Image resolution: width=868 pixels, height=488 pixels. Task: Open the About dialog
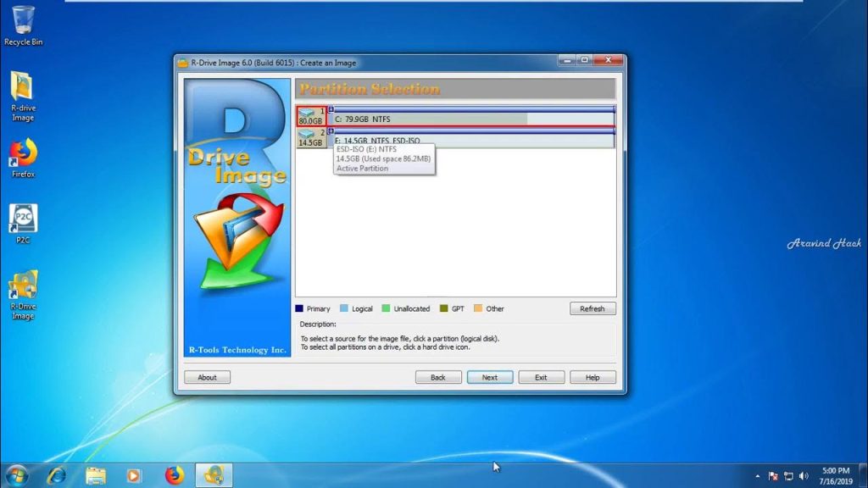pyautogui.click(x=207, y=377)
